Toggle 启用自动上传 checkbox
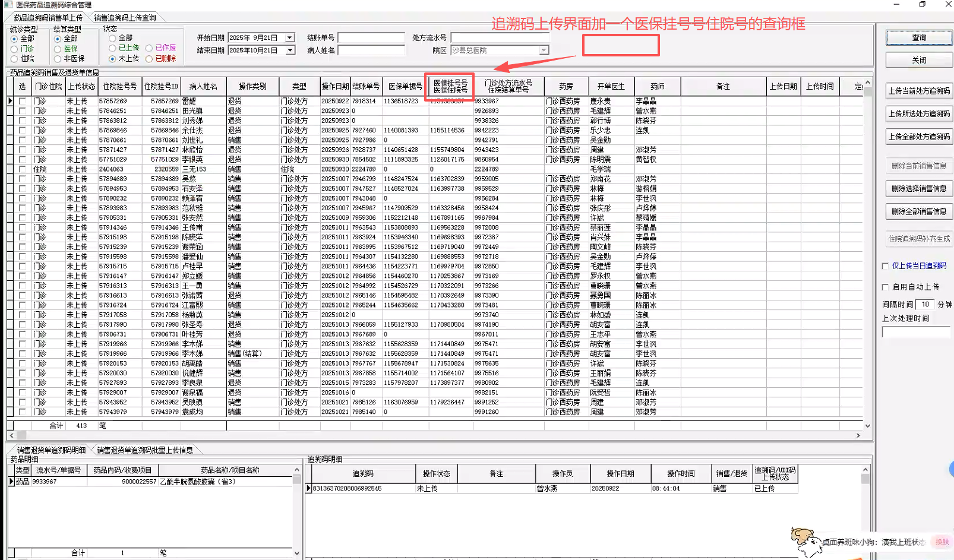Image resolution: width=954 pixels, height=560 pixels. (x=885, y=287)
